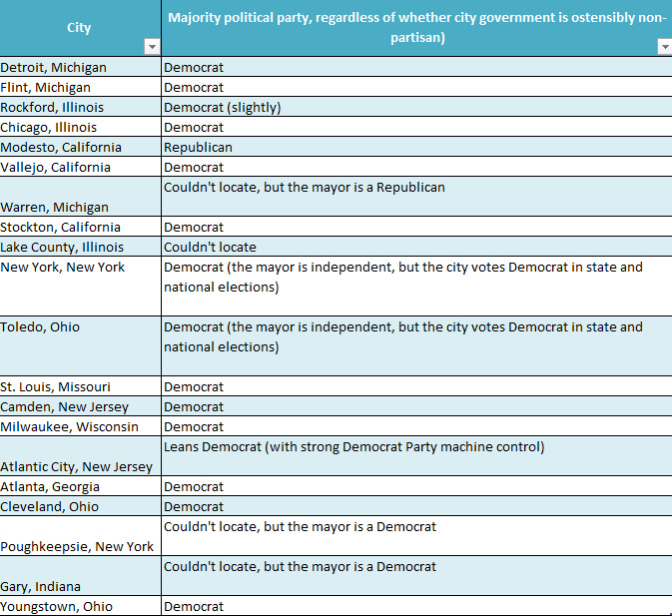This screenshot has height=616, width=672.
Task: Select the Poughkeepsie, New York cell
Action: pyautogui.click(x=80, y=536)
